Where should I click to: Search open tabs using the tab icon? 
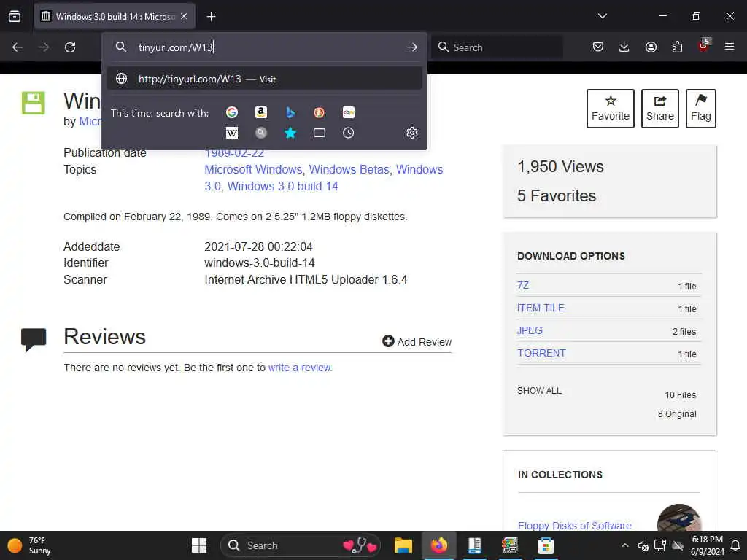click(320, 133)
